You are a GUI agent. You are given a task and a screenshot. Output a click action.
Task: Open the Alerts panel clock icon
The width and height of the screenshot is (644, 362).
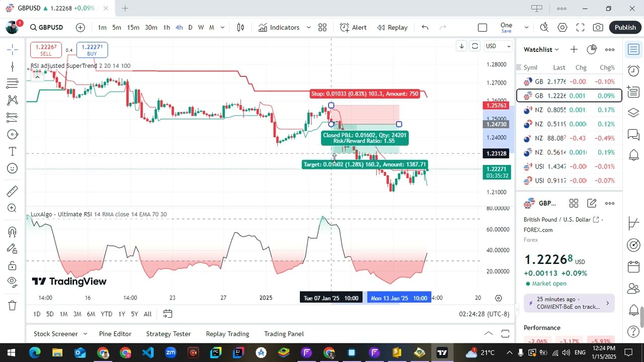click(x=633, y=71)
